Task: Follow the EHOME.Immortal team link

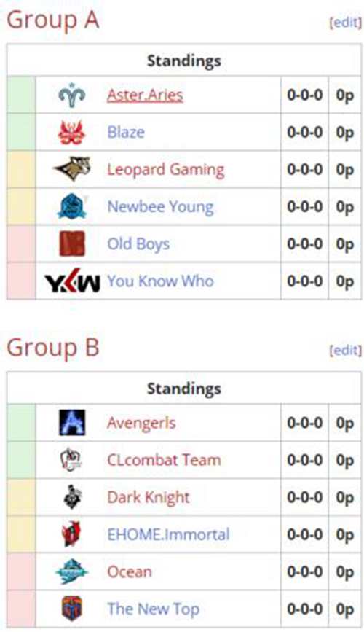Action: point(168,534)
